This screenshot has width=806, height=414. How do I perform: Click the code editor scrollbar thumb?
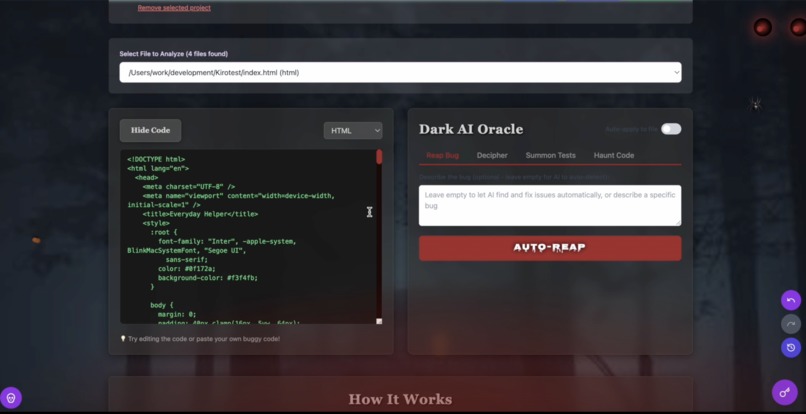pos(379,156)
